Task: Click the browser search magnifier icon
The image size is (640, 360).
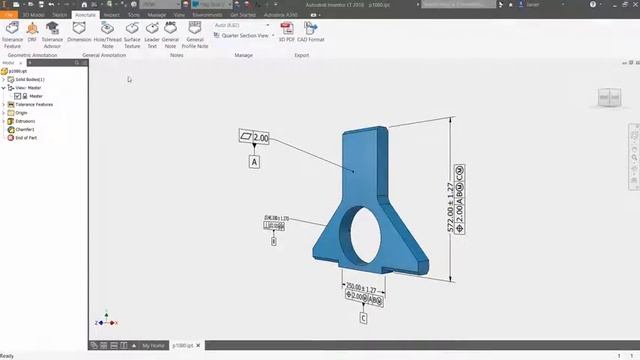Action: pyautogui.click(x=77, y=63)
